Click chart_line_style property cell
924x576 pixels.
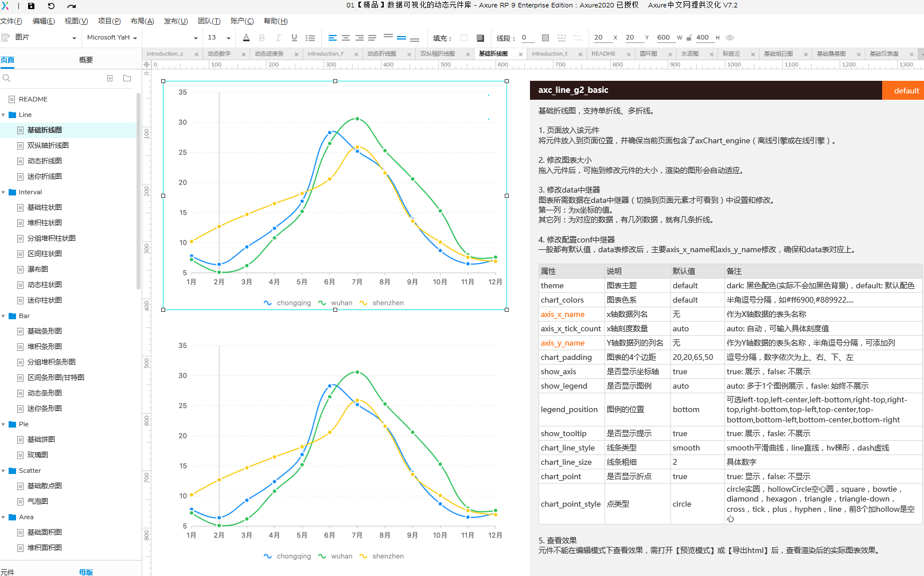(x=571, y=448)
